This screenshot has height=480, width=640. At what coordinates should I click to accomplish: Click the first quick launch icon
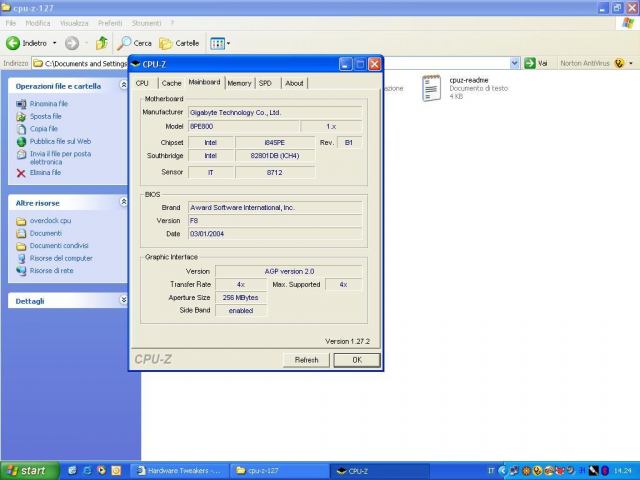[72, 471]
